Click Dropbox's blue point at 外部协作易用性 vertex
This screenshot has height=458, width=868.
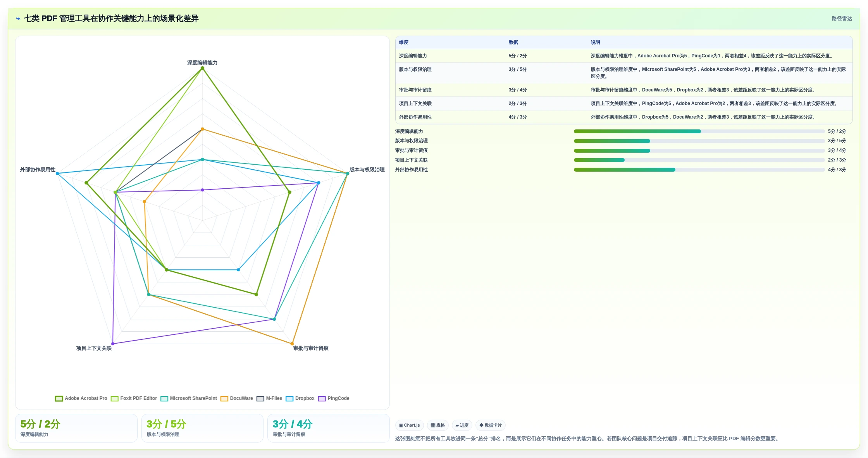(x=57, y=174)
